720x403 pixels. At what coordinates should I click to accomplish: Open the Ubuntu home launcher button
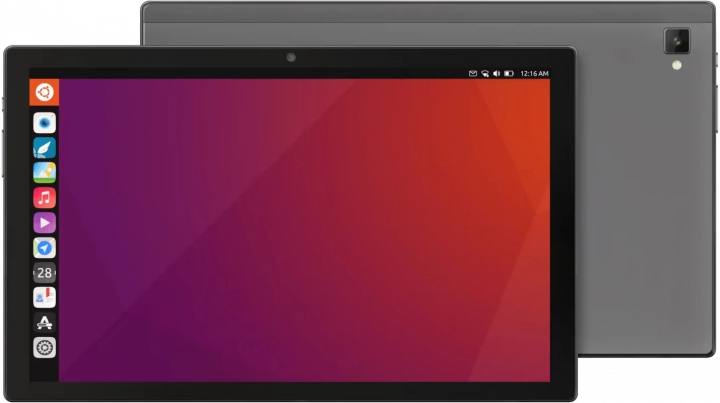tap(44, 92)
